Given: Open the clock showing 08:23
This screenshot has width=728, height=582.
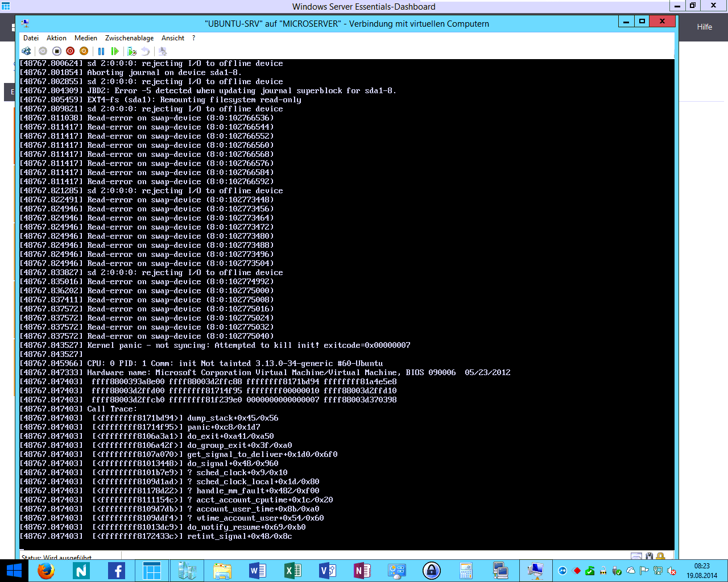Looking at the screenshot, I should (x=702, y=571).
